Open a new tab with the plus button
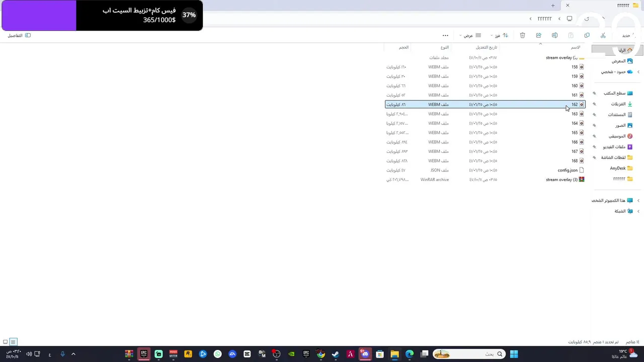 click(x=553, y=6)
